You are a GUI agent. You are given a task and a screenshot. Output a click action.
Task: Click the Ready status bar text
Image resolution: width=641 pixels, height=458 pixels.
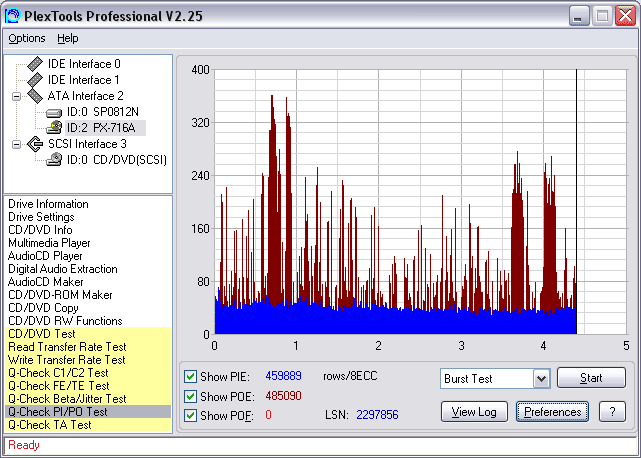point(24,445)
